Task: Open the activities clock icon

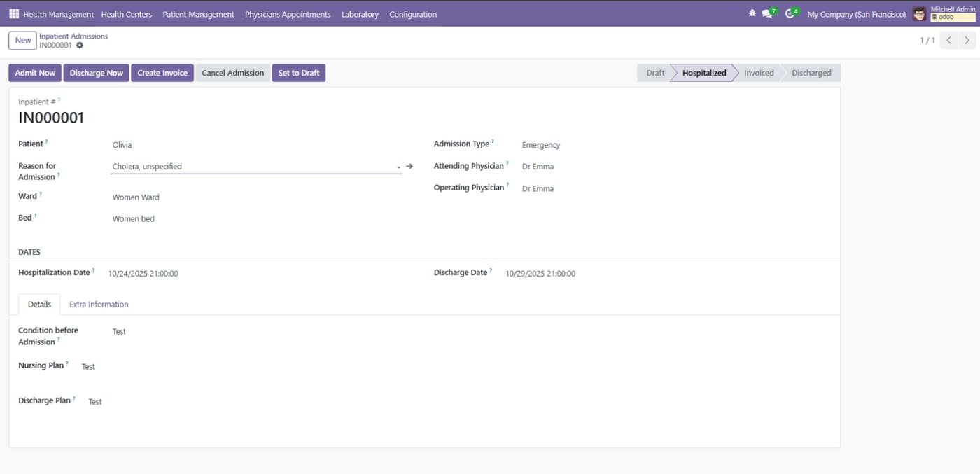Action: click(792, 13)
